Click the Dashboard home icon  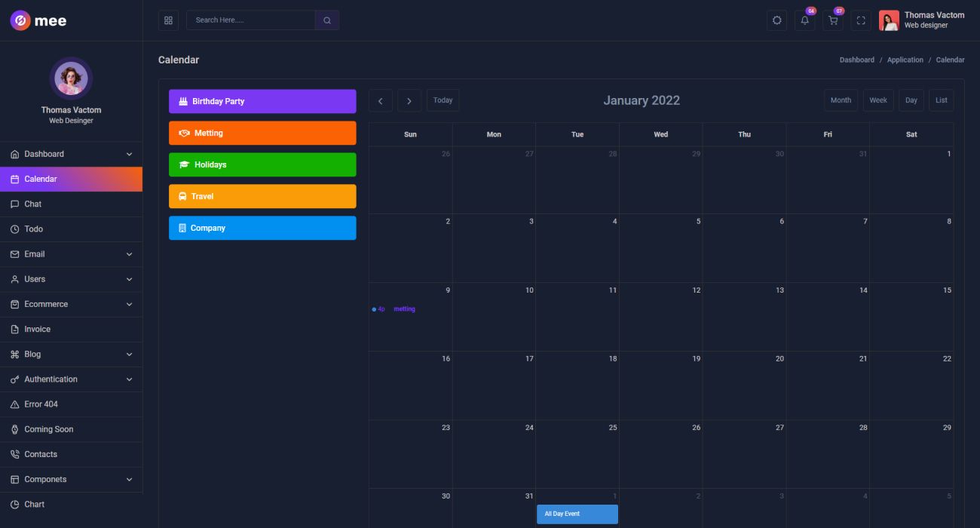point(14,155)
